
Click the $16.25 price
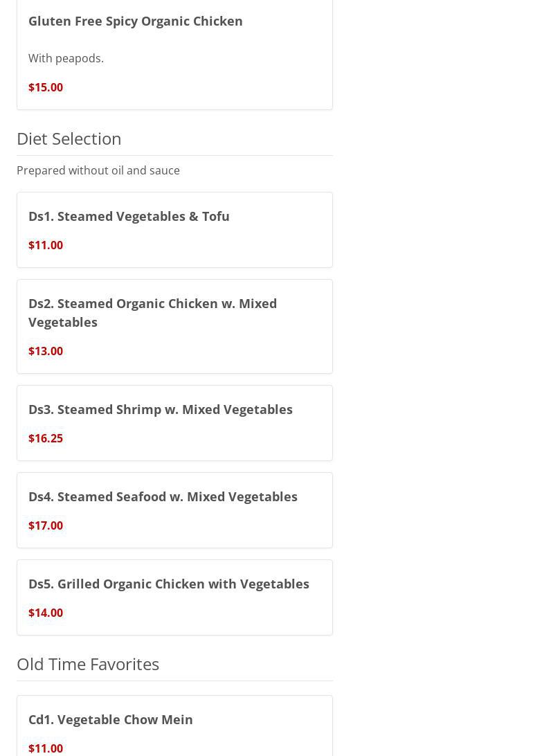tap(46, 438)
